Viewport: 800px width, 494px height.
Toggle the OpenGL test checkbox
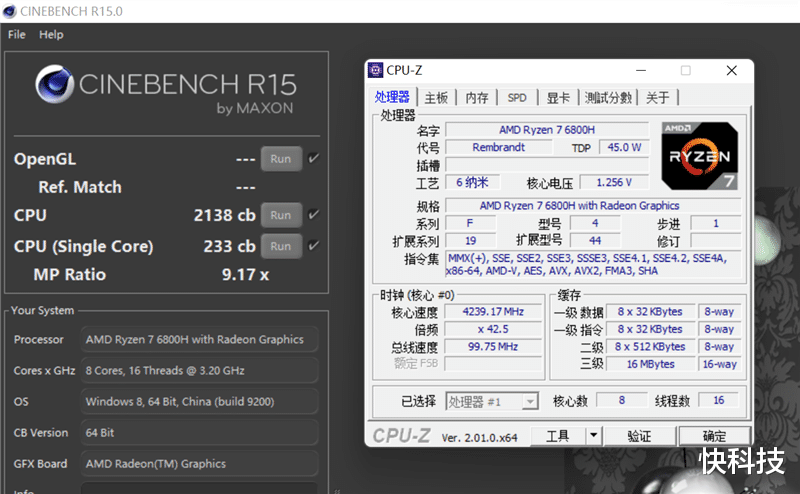314,158
